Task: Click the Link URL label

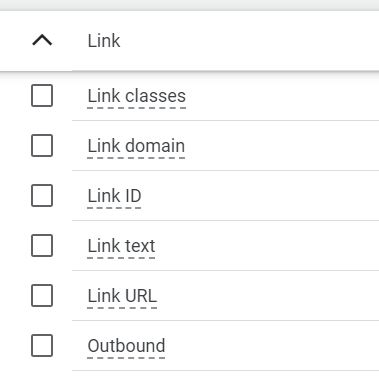Action: point(122,296)
